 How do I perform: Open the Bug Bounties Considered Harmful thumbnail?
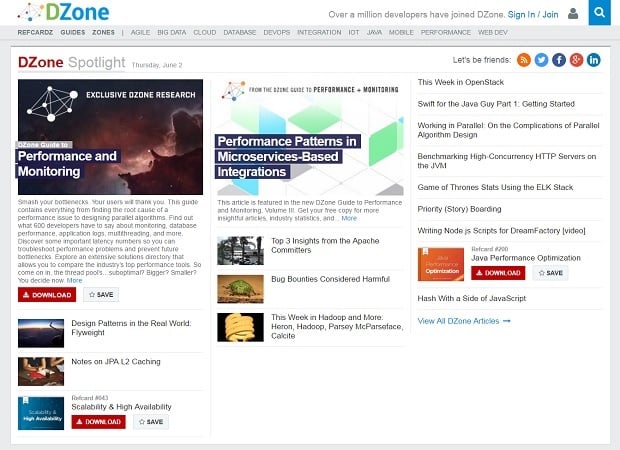click(x=240, y=289)
